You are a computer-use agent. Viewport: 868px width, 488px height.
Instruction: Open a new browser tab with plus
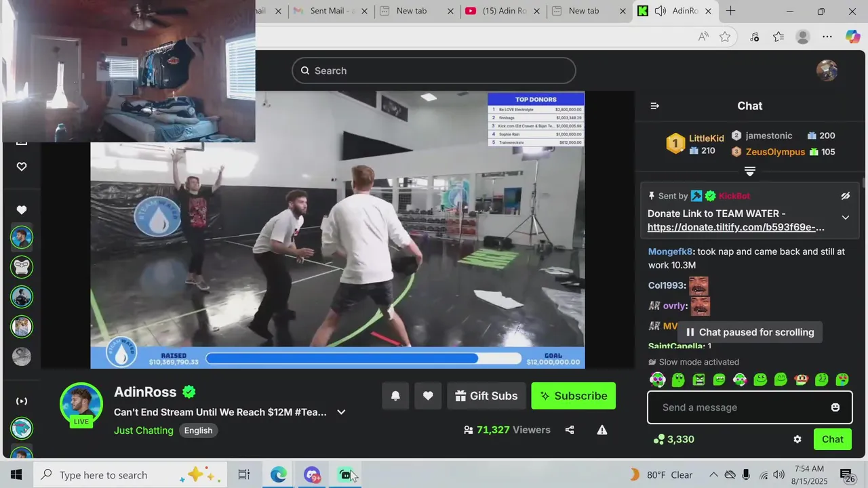tap(730, 11)
